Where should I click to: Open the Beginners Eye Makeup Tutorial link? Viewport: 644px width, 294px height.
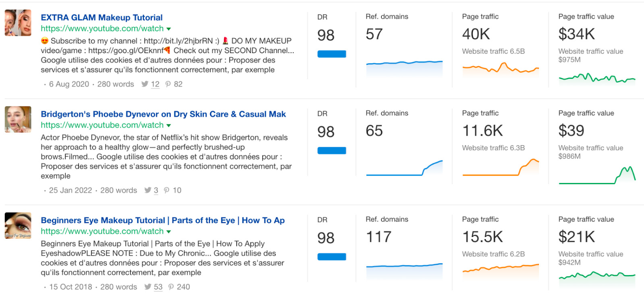162,220
